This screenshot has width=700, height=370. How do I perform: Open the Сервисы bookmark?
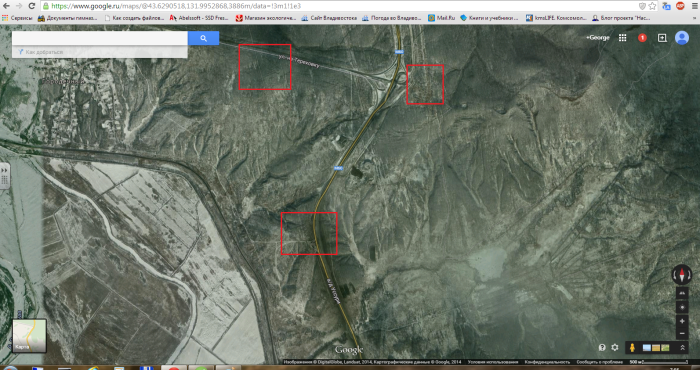[x=16, y=18]
